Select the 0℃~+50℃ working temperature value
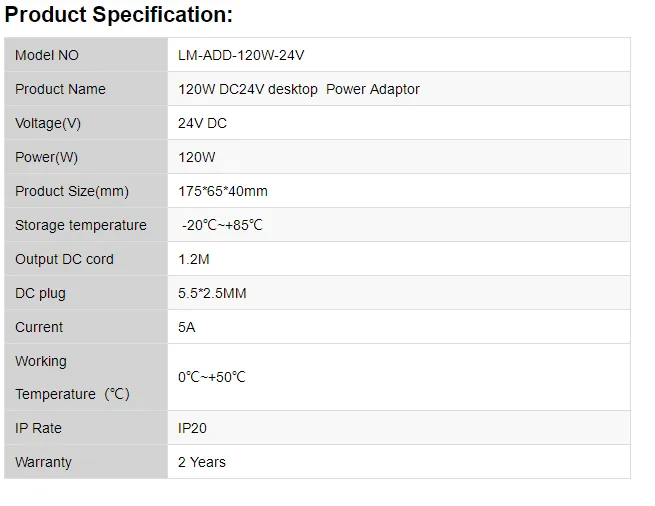This screenshot has height=506, width=655. (x=212, y=377)
